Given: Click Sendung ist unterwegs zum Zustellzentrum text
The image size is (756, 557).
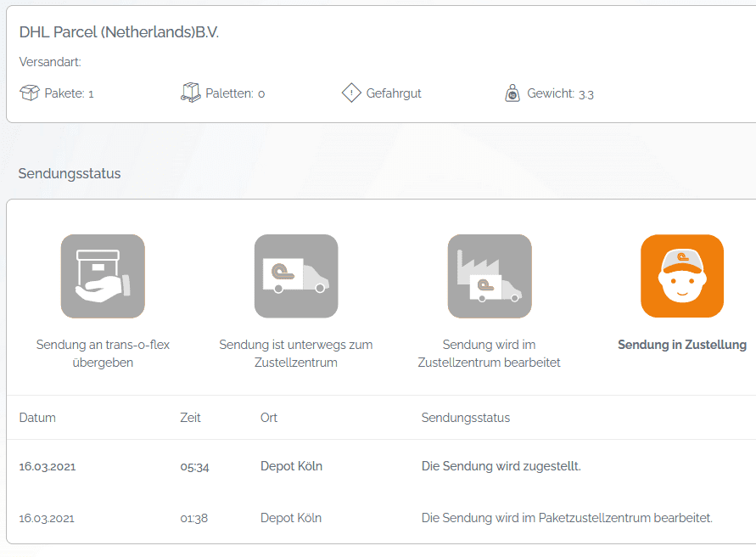Looking at the screenshot, I should pyautogui.click(x=296, y=353).
